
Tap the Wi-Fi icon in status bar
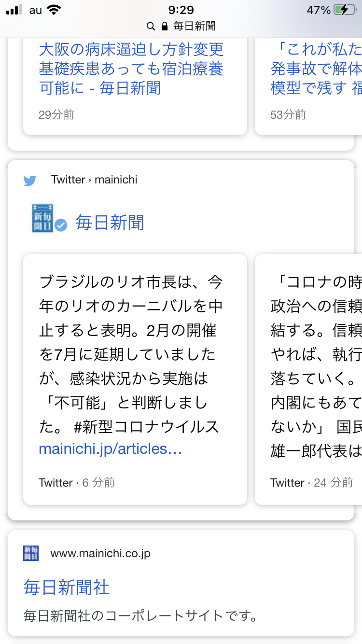pos(54,10)
